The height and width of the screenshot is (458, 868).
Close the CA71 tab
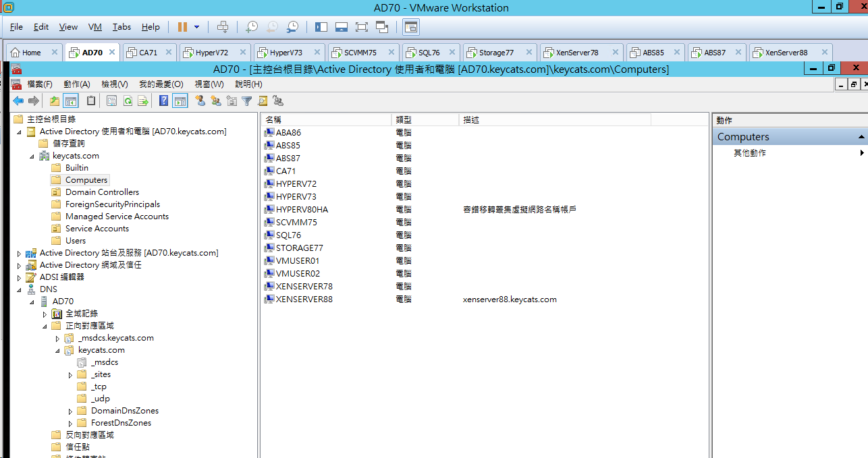click(x=169, y=53)
